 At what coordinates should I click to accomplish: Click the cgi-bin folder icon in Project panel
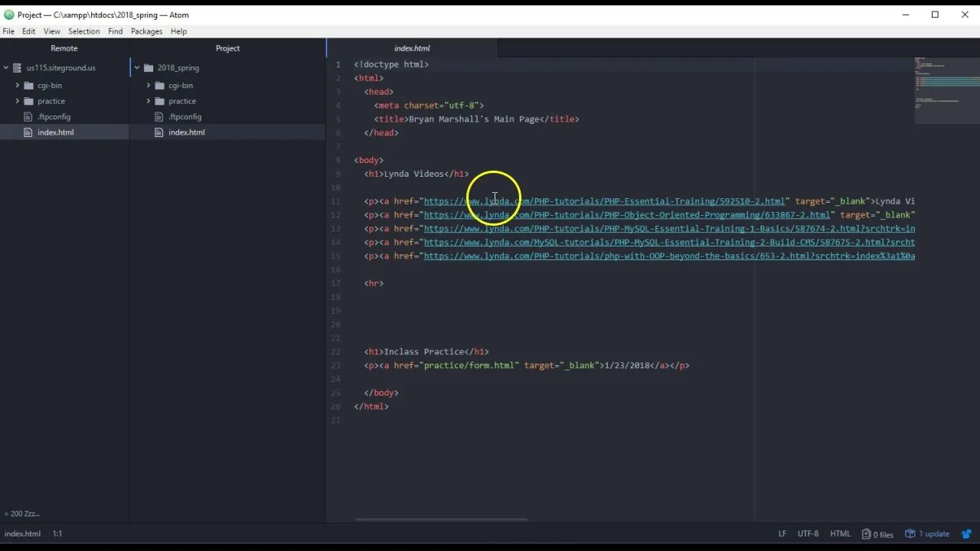pos(158,85)
